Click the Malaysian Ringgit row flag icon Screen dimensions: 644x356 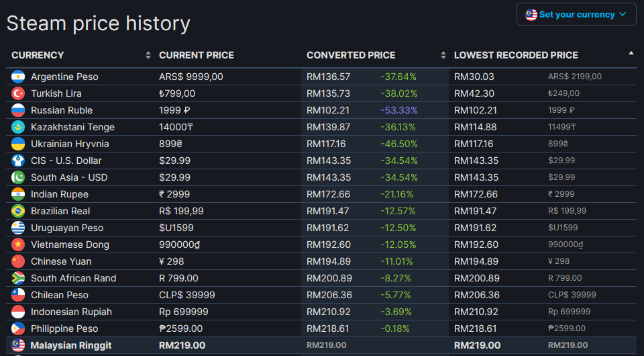tap(18, 345)
